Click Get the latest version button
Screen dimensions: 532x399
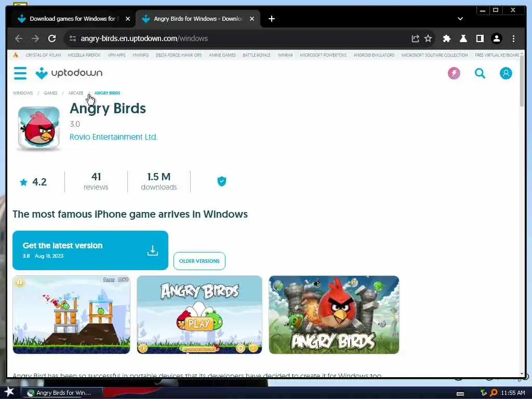[x=90, y=250]
